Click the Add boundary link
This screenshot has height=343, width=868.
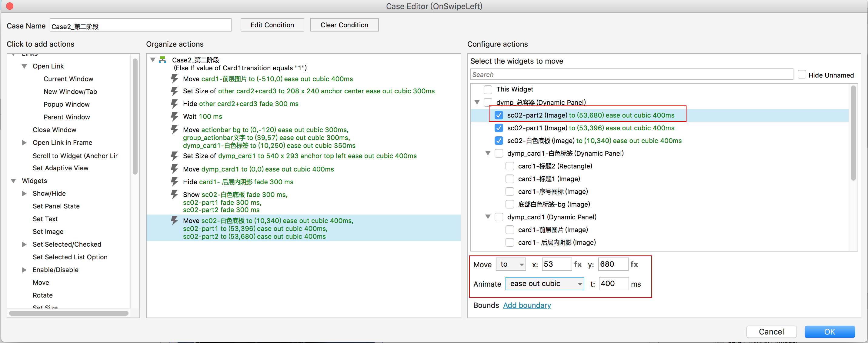pos(527,305)
